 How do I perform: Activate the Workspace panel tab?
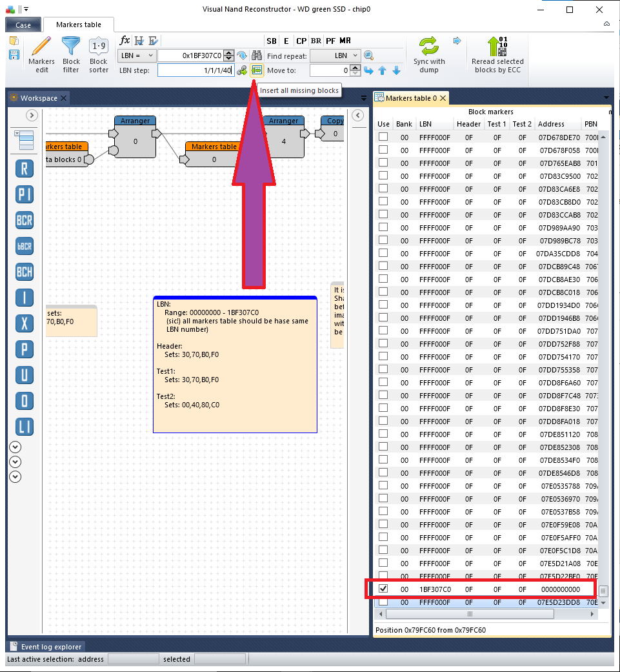pyautogui.click(x=39, y=98)
